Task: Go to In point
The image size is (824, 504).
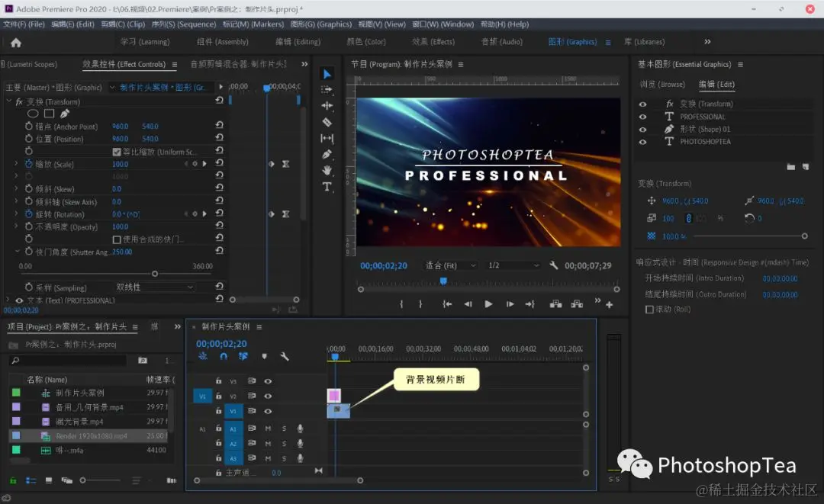Action: [446, 304]
